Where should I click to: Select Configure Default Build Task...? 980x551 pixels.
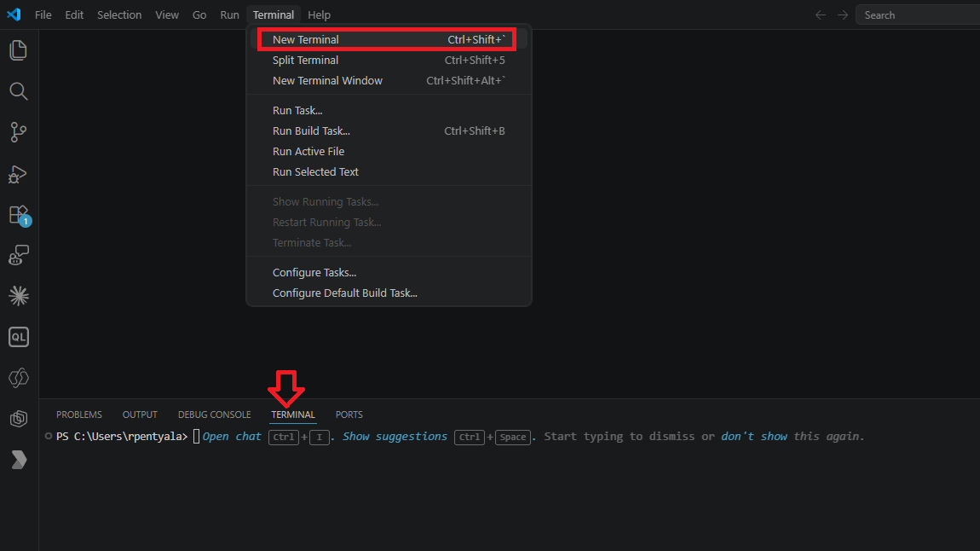(x=389, y=293)
